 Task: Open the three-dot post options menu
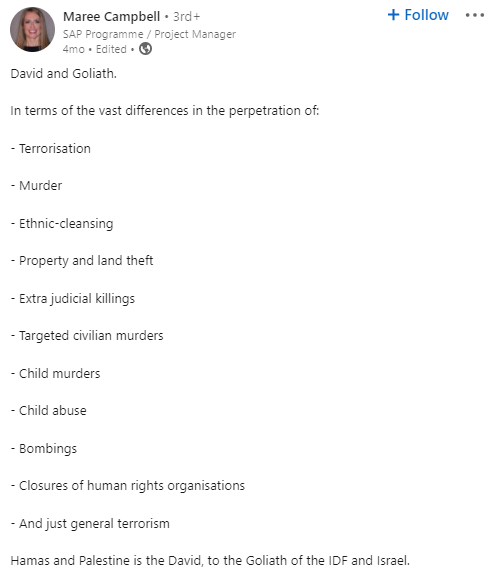tap(475, 15)
